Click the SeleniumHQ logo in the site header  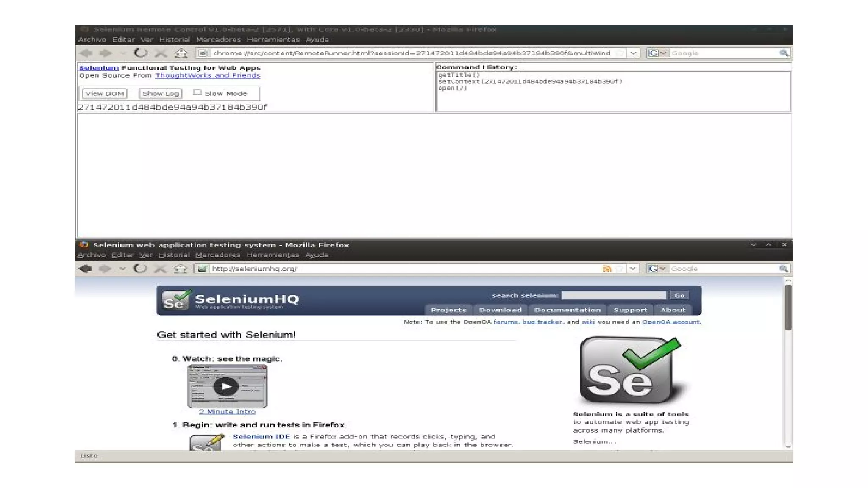coord(231,300)
